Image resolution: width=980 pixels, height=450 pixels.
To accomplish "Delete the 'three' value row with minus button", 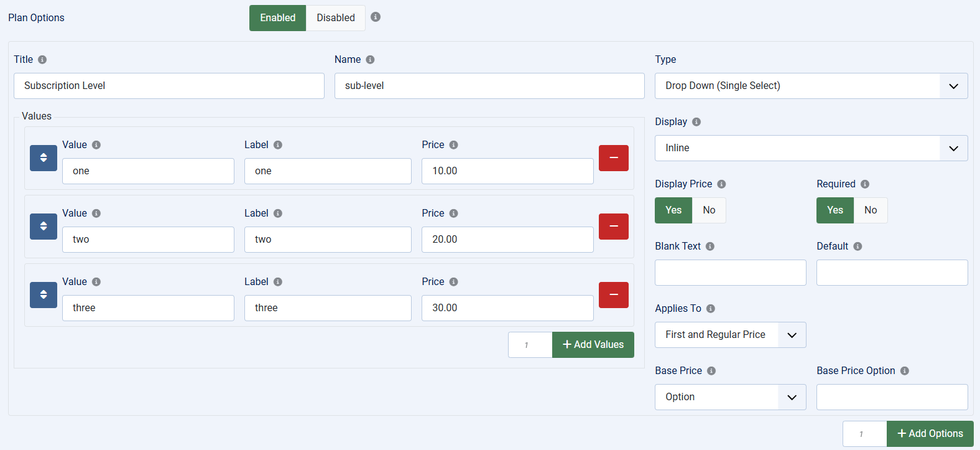I will tap(613, 295).
